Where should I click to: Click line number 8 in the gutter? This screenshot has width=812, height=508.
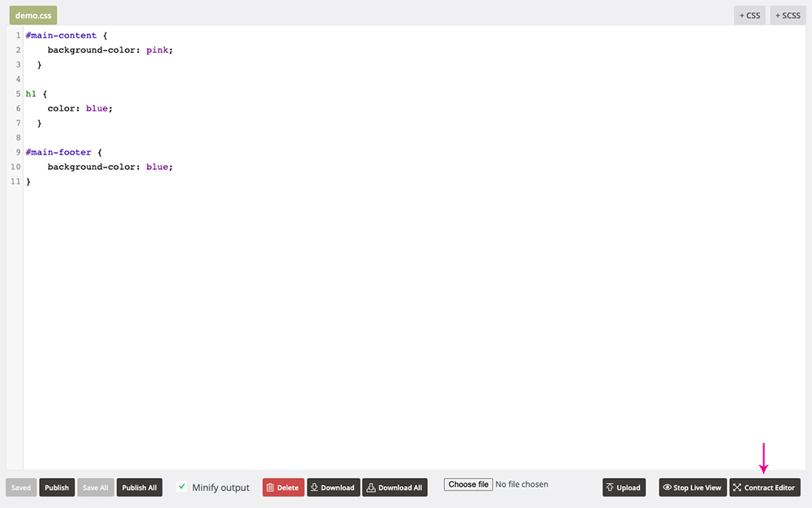point(18,137)
